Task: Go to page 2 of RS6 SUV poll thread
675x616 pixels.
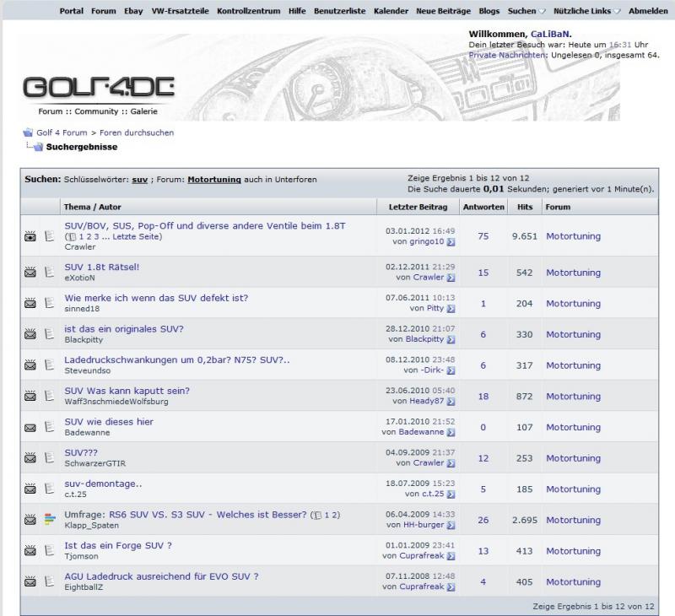Action: click(334, 516)
